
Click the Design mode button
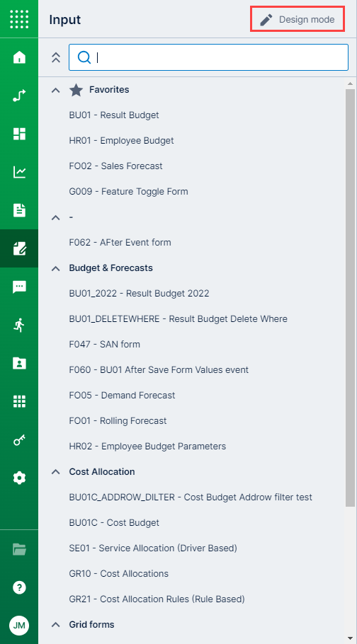click(x=297, y=19)
